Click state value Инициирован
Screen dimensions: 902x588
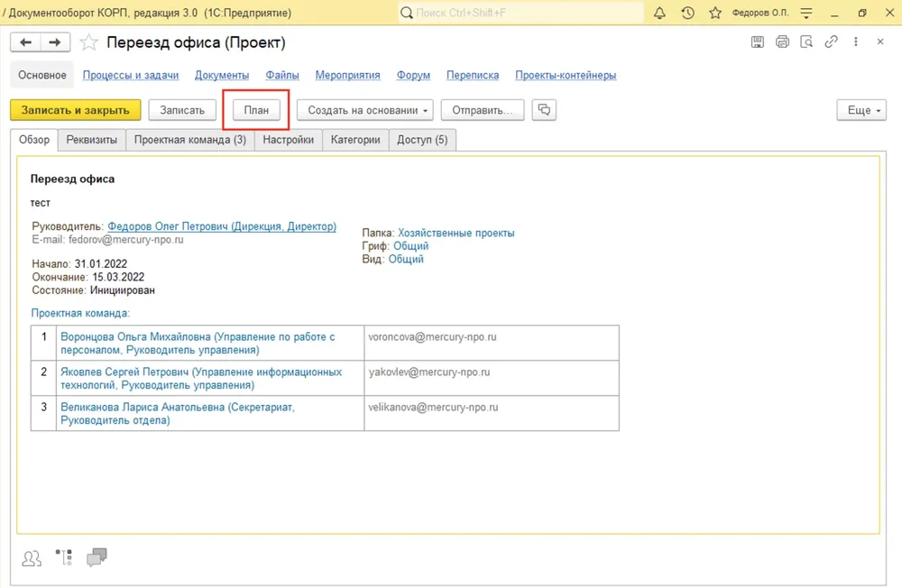click(x=122, y=290)
